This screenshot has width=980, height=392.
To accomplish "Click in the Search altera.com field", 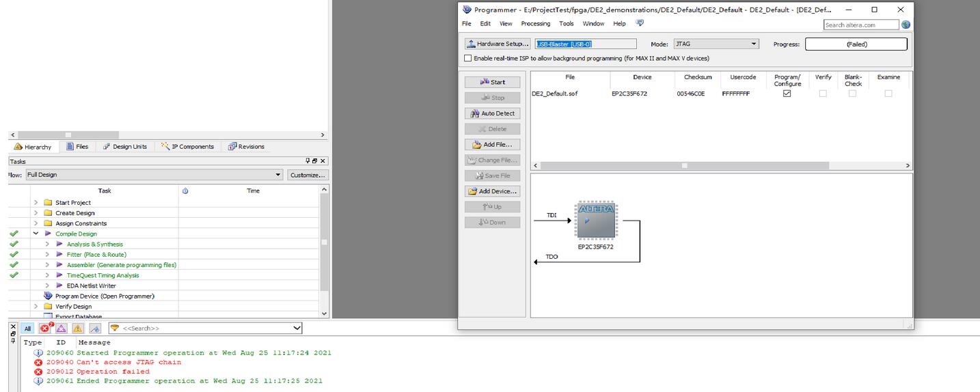I will [x=861, y=25].
